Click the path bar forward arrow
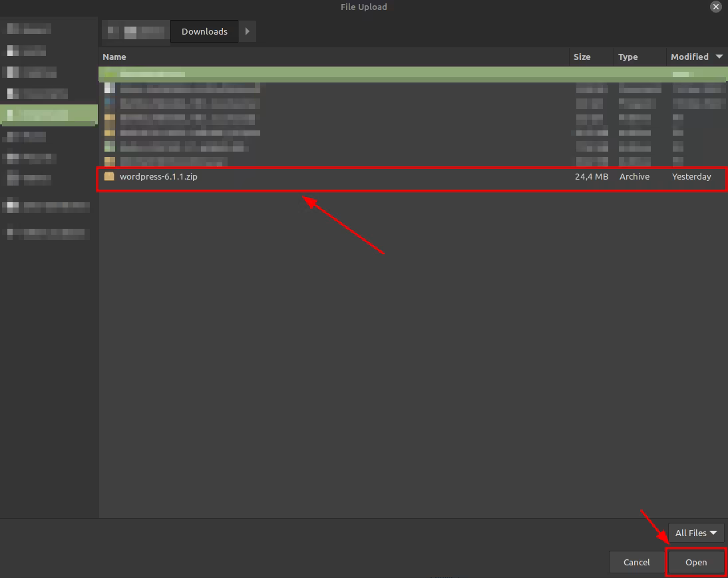728x578 pixels. click(247, 31)
